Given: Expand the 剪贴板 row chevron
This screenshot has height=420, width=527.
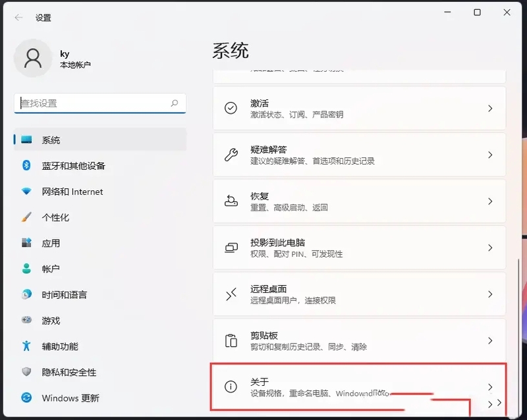Looking at the screenshot, I should [x=490, y=340].
